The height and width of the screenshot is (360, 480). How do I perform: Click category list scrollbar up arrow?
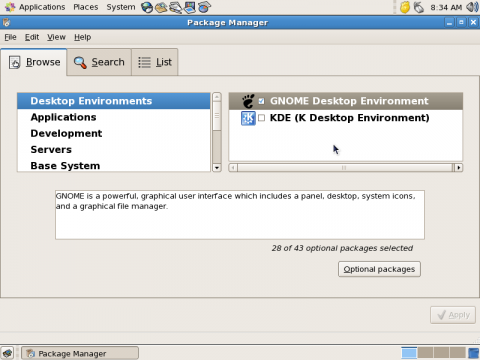[x=217, y=97]
